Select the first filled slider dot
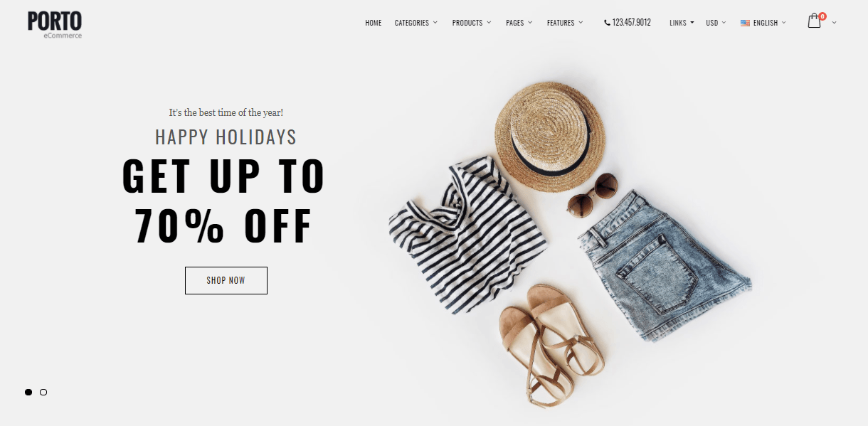 [28, 392]
